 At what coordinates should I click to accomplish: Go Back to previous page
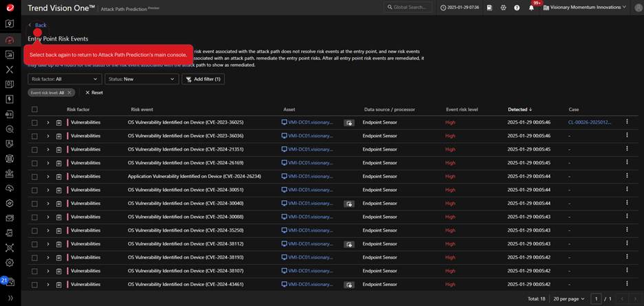point(38,25)
